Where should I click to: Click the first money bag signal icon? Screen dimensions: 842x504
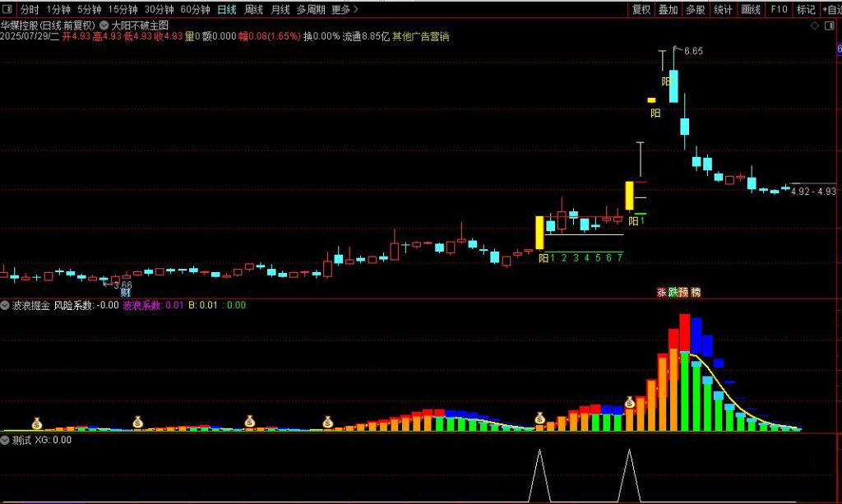tap(37, 423)
